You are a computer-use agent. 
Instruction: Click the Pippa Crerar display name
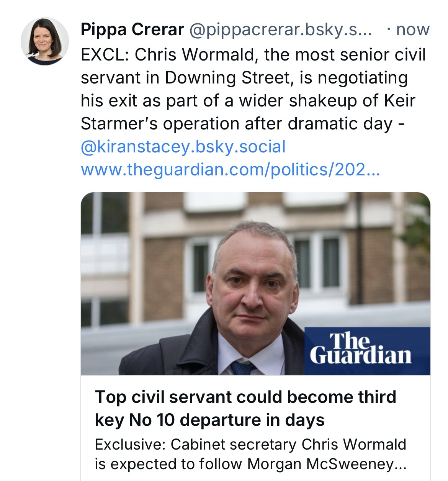pos(132,29)
